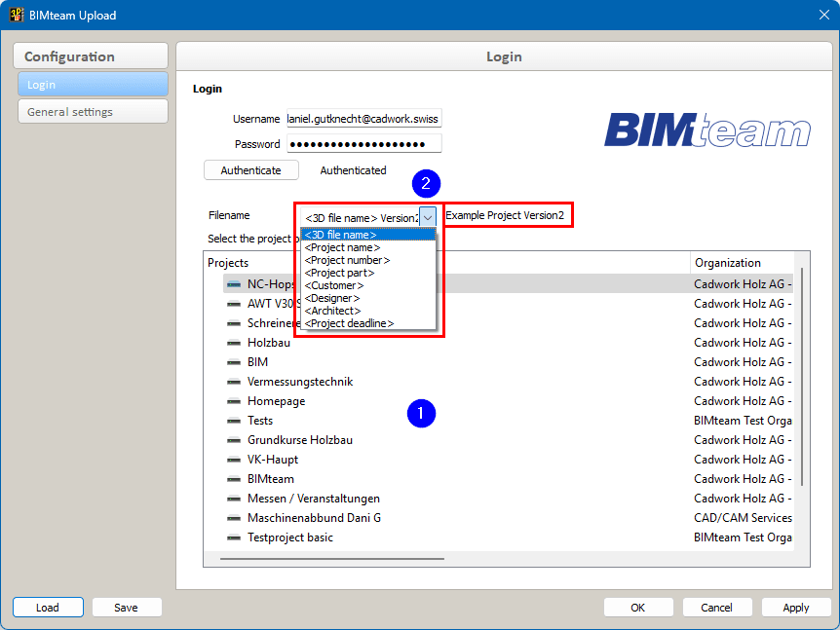The width and height of the screenshot is (840, 630).
Task: Open the Login configuration page
Action: coord(93,85)
